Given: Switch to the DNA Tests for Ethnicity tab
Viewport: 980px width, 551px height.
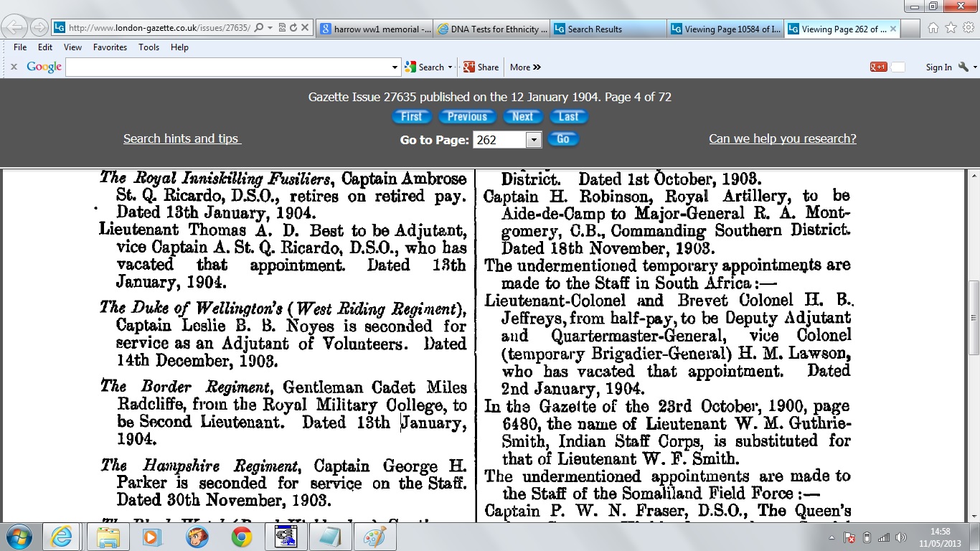Looking at the screenshot, I should point(491,29).
